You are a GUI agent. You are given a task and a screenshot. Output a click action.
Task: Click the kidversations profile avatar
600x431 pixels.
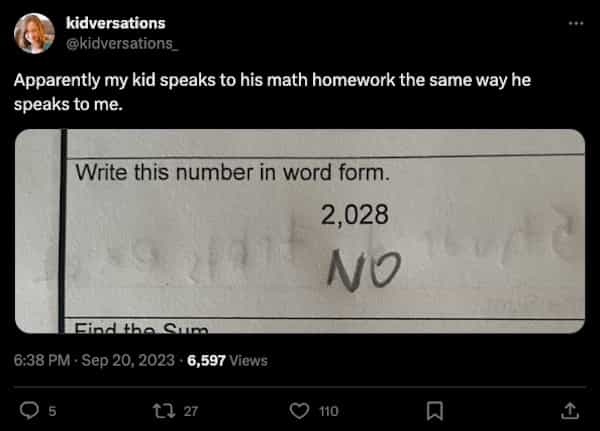pyautogui.click(x=34, y=33)
